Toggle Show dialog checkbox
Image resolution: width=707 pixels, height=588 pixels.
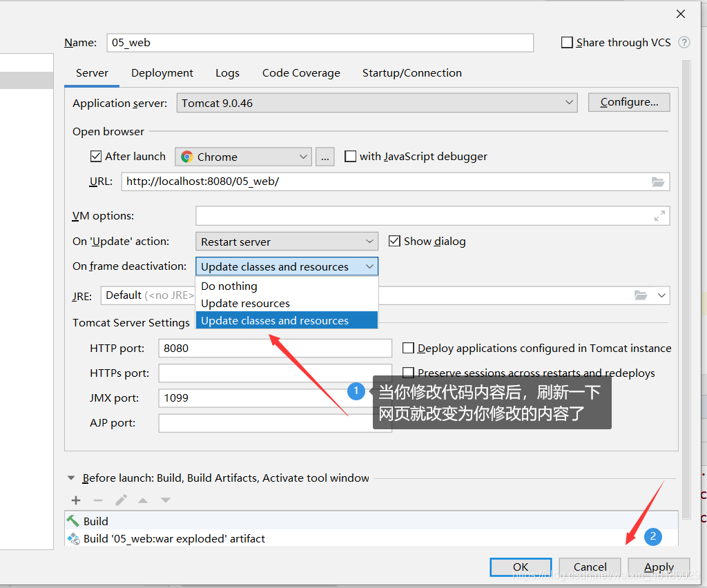point(394,241)
